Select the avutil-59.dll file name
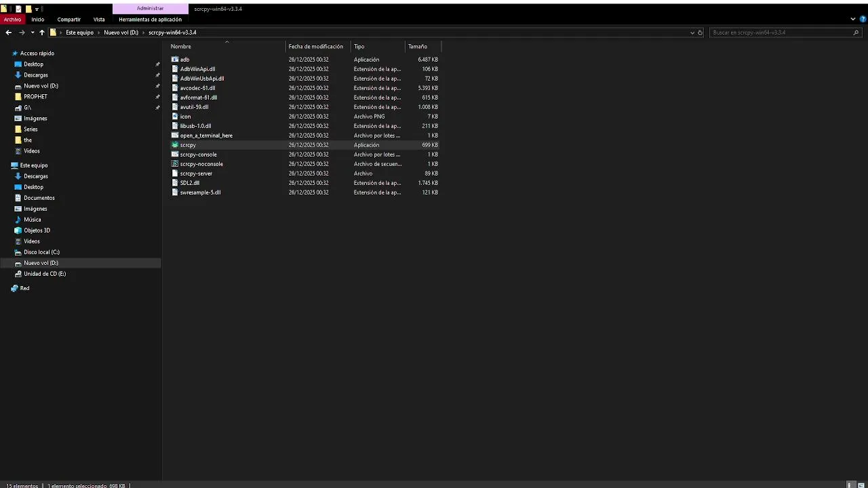Viewport: 868px width, 488px height. pyautogui.click(x=194, y=107)
